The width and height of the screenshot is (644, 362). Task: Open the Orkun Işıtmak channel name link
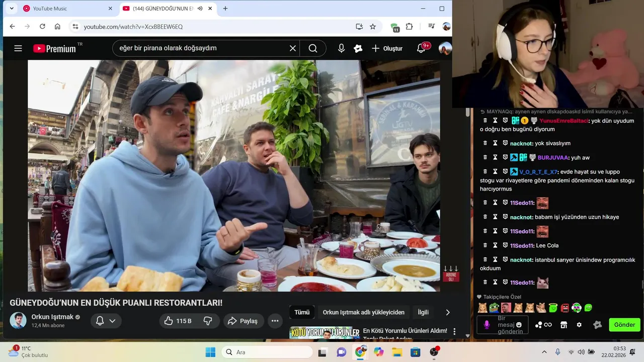(52, 317)
